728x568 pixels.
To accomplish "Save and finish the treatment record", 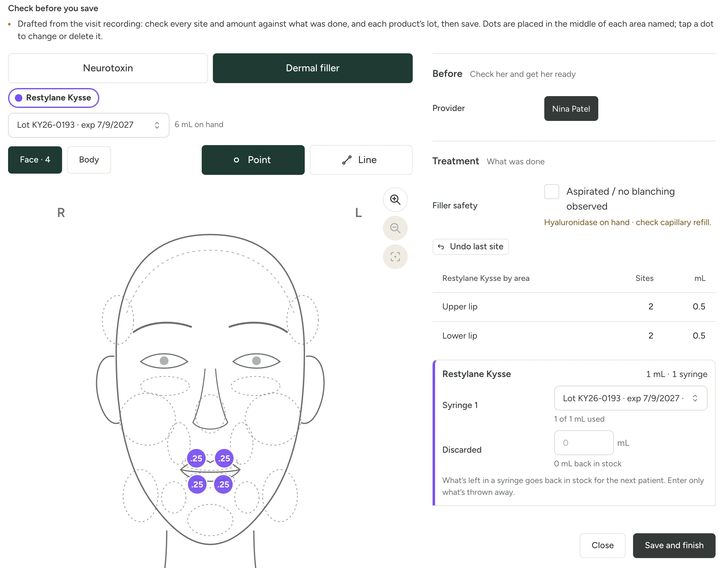I will coord(674,545).
